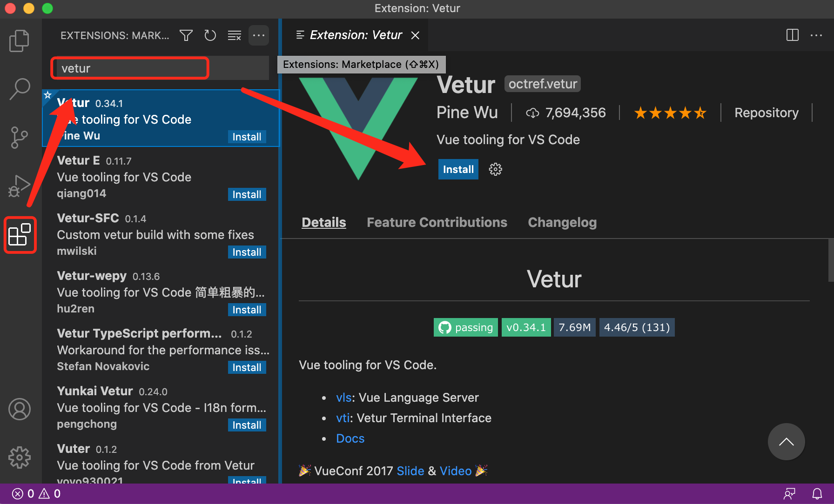The width and height of the screenshot is (834, 504).
Task: Switch to the Feature Contributions tab
Action: (437, 222)
